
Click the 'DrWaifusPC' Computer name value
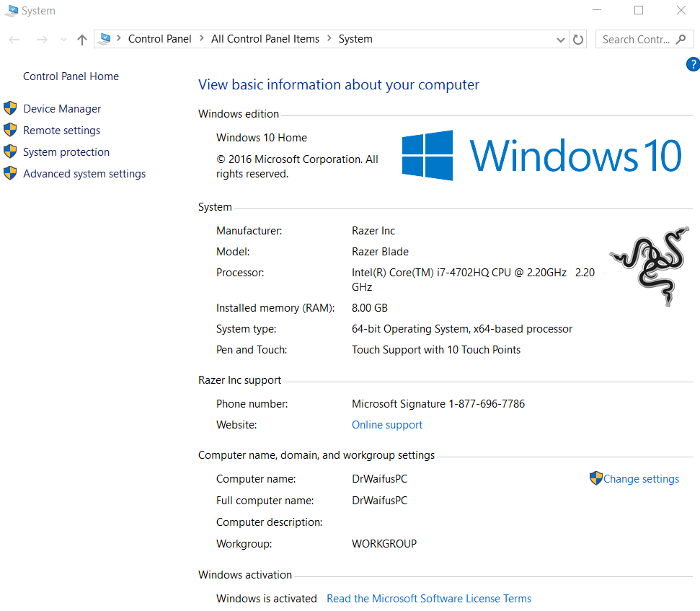[x=379, y=479]
